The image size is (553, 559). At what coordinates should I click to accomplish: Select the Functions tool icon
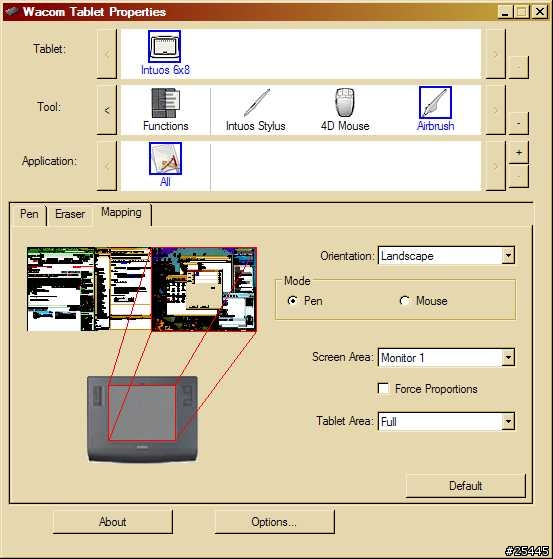165,103
